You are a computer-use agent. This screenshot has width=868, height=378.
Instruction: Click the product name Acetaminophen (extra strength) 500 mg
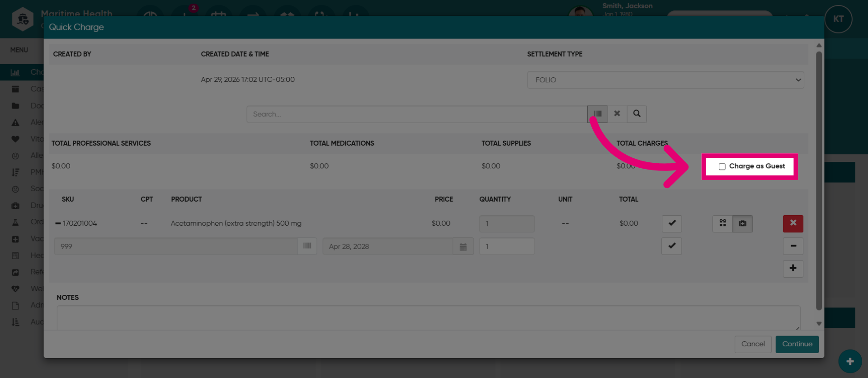236,223
